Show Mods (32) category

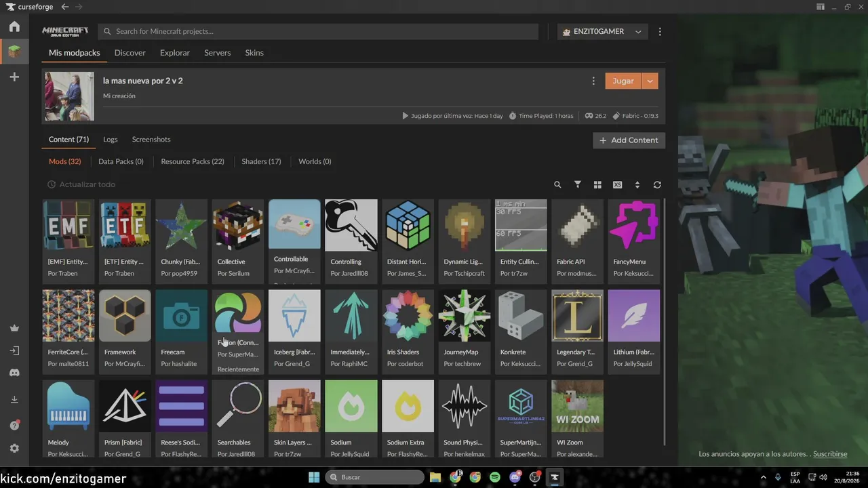[x=64, y=161]
